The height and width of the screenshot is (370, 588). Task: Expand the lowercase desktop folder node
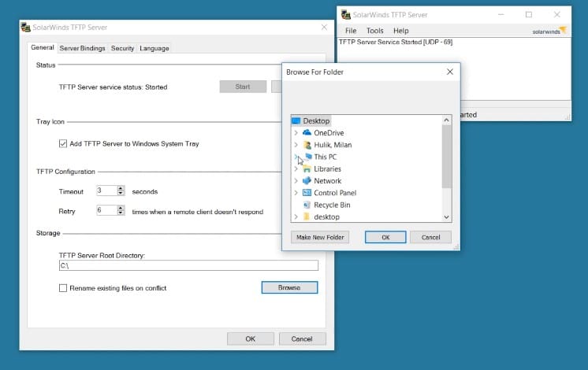(296, 216)
